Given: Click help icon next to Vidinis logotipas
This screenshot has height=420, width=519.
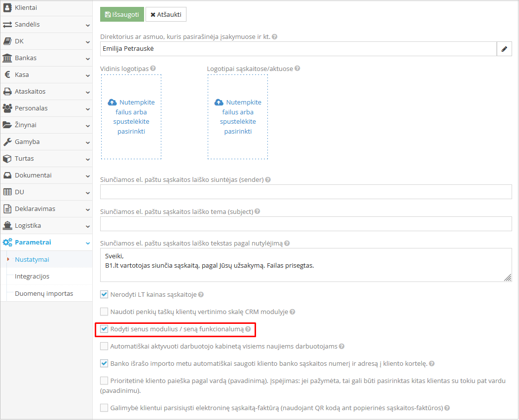Looking at the screenshot, I should tap(153, 69).
